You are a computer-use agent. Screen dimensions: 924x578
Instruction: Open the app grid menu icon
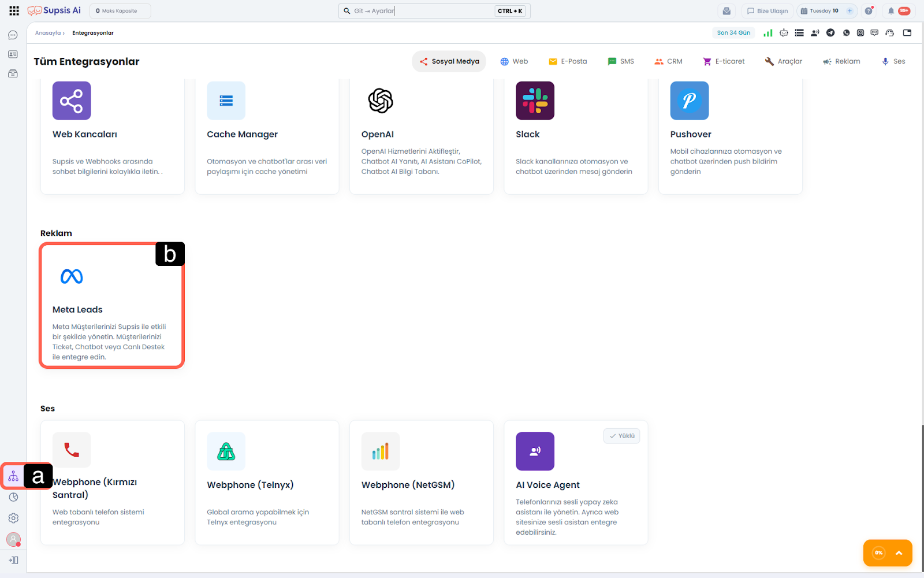click(14, 10)
